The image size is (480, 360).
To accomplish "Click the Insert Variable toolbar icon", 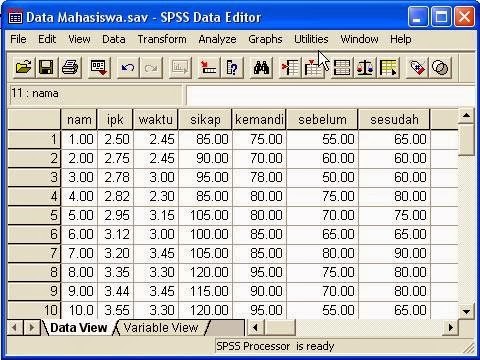I will tap(313, 68).
